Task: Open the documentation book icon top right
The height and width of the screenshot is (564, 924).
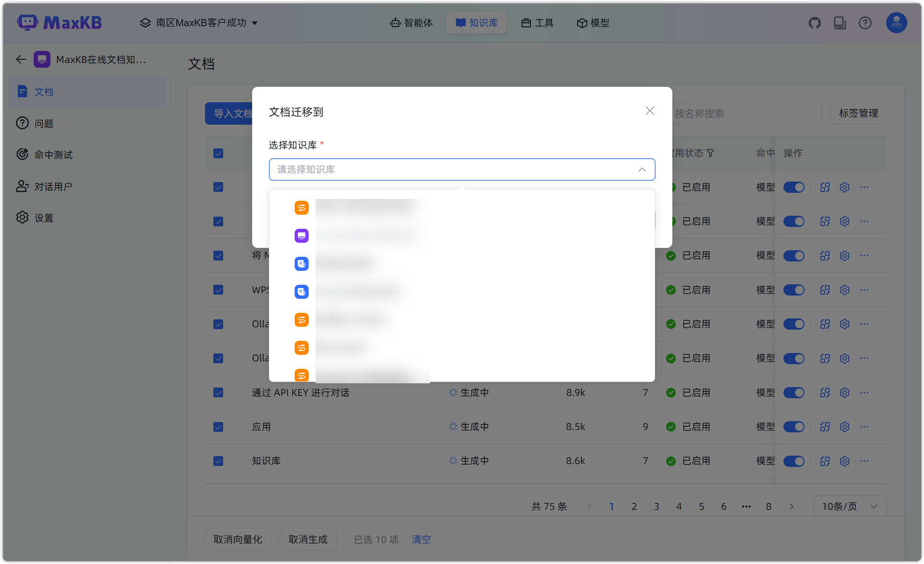Action: (x=839, y=22)
